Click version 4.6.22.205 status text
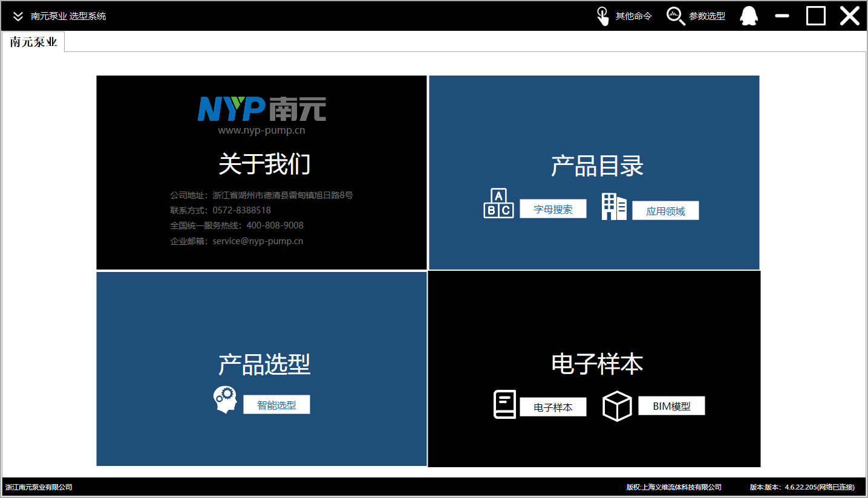Screen dimensions: 868x498 pos(802,487)
